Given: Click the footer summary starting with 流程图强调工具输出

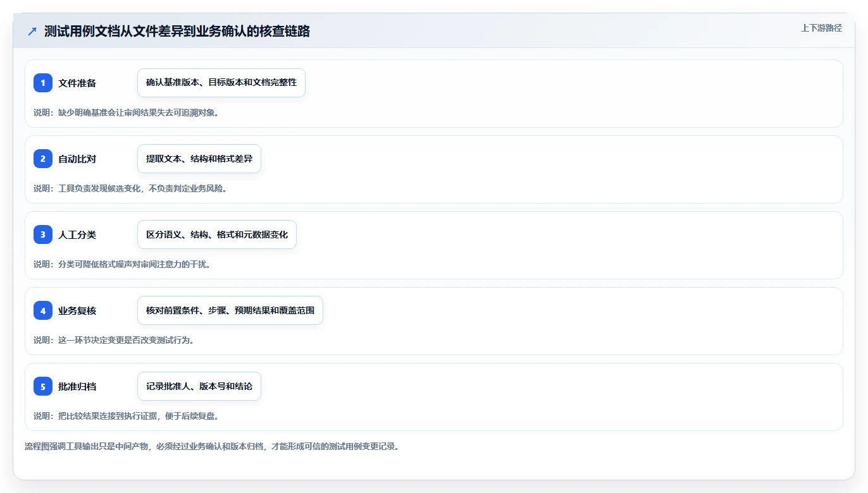Looking at the screenshot, I should click(x=212, y=446).
